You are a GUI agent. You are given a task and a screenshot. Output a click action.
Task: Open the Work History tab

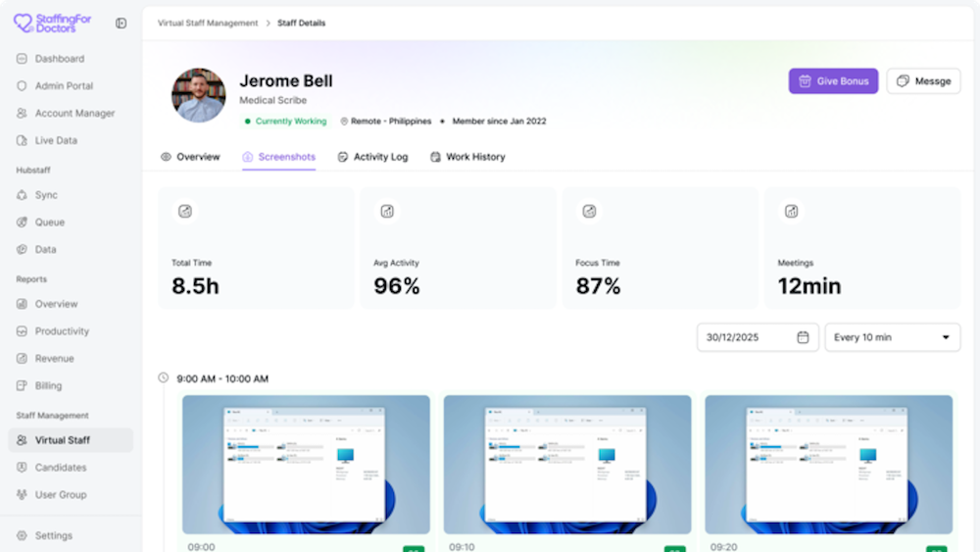click(467, 157)
